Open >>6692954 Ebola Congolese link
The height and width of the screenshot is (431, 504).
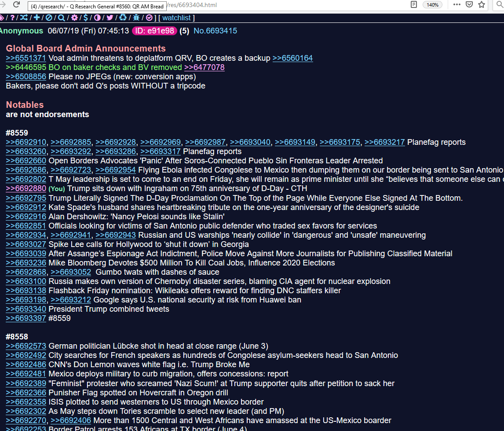pos(116,170)
